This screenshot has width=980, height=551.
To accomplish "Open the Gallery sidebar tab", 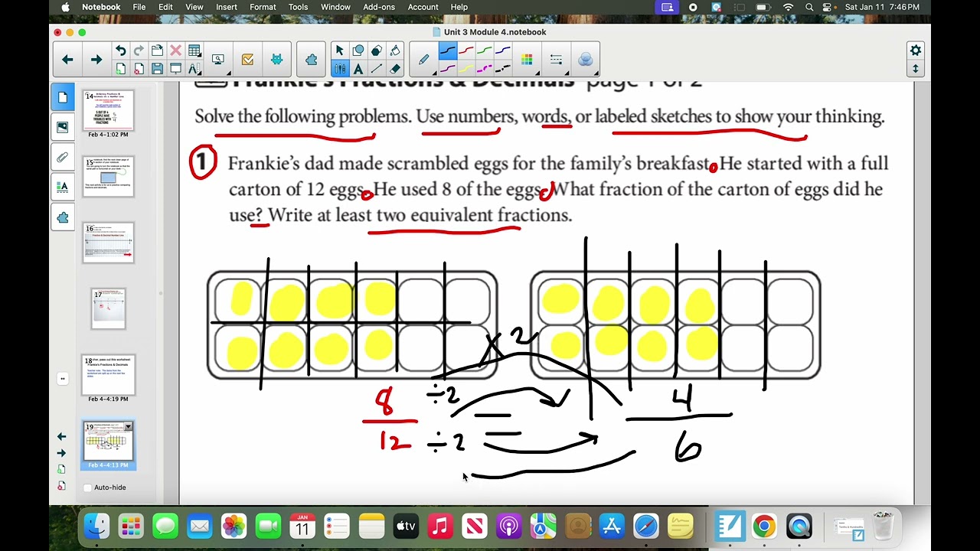I will [x=63, y=127].
